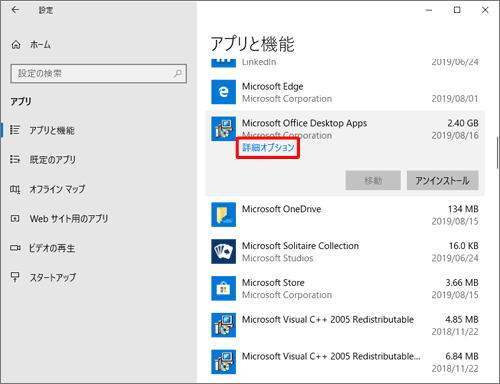Select the Web サイト用のアプリ sidebar icon

15,219
